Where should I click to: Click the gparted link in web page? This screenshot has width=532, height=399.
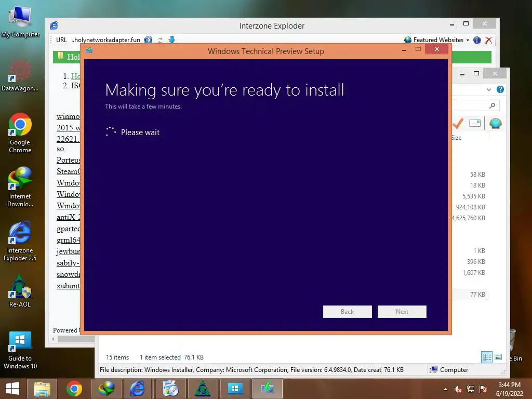coord(68,229)
